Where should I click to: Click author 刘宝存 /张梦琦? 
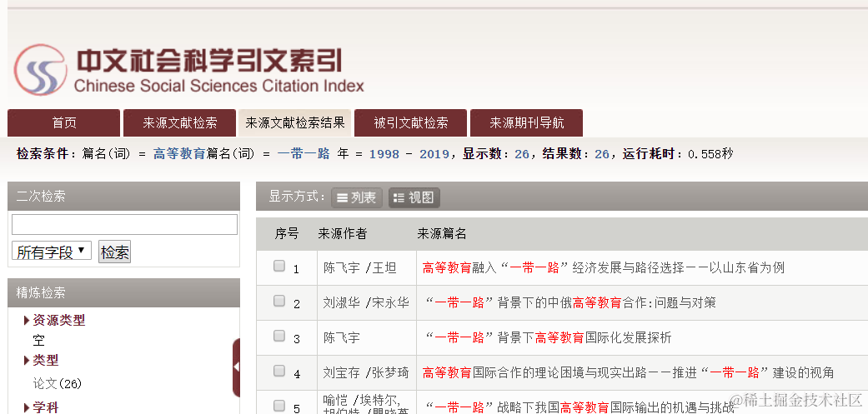[366, 372]
